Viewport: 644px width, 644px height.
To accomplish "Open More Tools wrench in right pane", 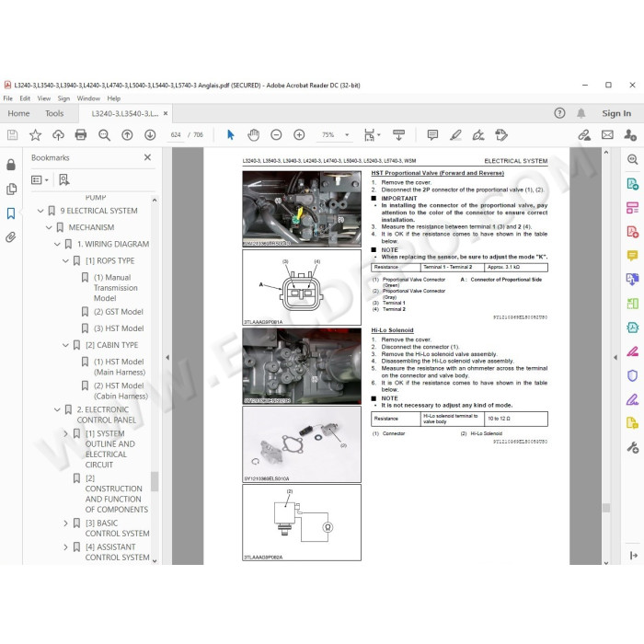I will click(x=633, y=447).
